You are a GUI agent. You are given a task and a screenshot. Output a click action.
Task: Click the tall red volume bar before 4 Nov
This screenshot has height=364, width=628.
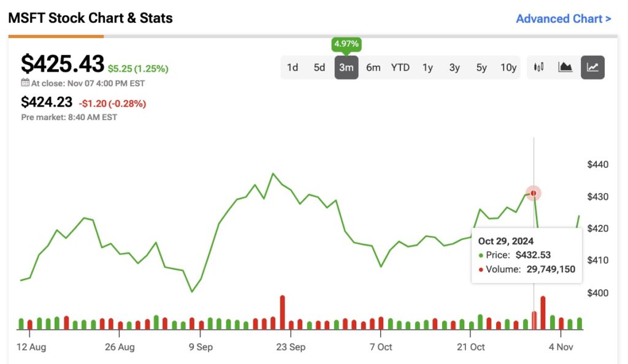tap(543, 313)
